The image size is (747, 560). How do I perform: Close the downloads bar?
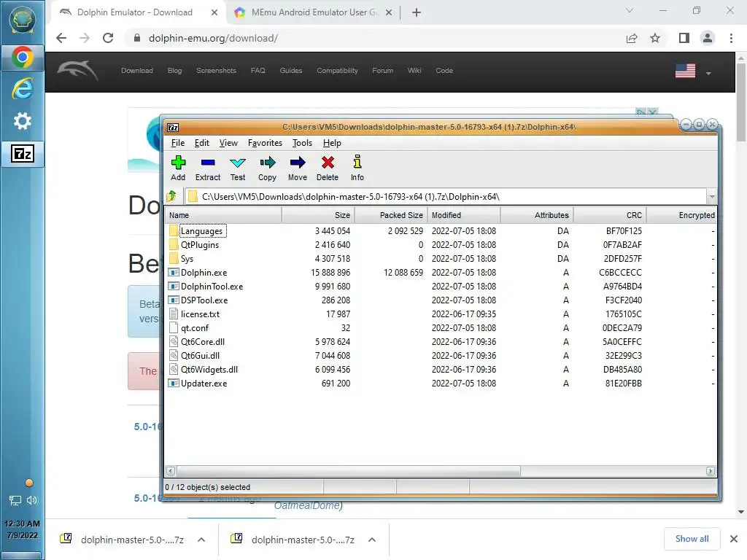pyautogui.click(x=734, y=539)
